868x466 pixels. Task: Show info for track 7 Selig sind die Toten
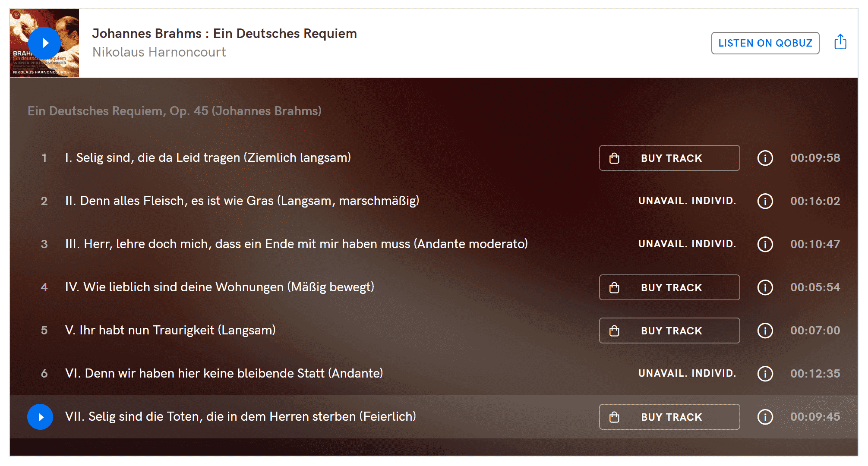765,417
